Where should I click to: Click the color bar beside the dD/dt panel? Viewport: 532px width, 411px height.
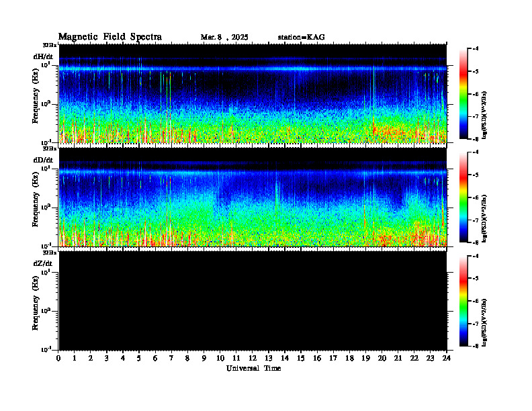pyautogui.click(x=463, y=197)
